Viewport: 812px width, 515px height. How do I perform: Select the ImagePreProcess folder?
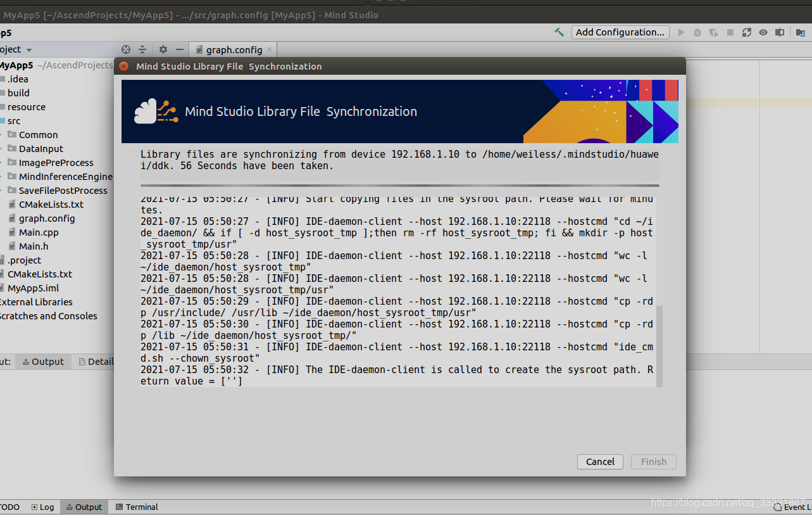tap(56, 163)
